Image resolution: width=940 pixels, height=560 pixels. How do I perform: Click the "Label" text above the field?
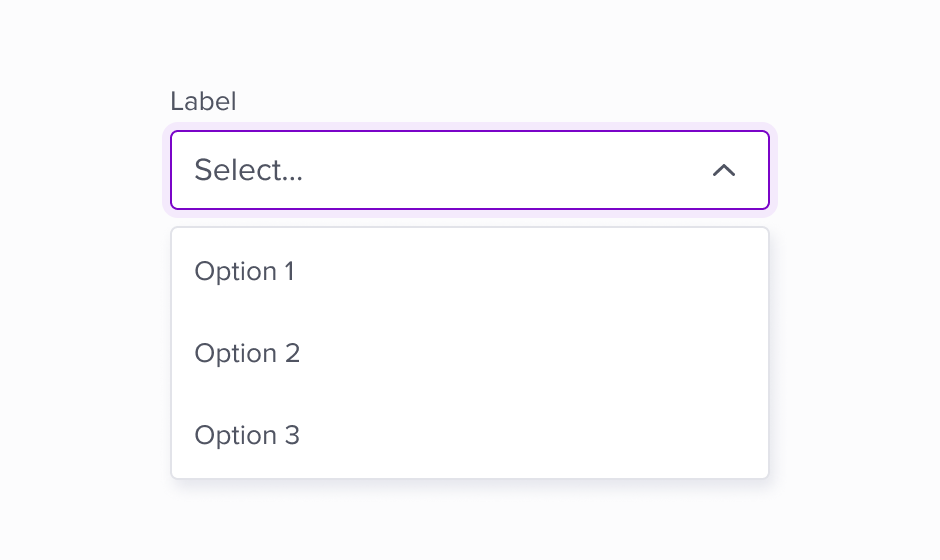point(203,101)
